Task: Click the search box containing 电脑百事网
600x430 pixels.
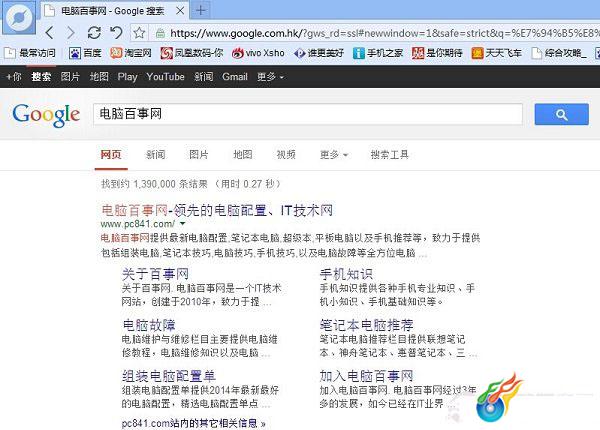Action: (x=308, y=114)
